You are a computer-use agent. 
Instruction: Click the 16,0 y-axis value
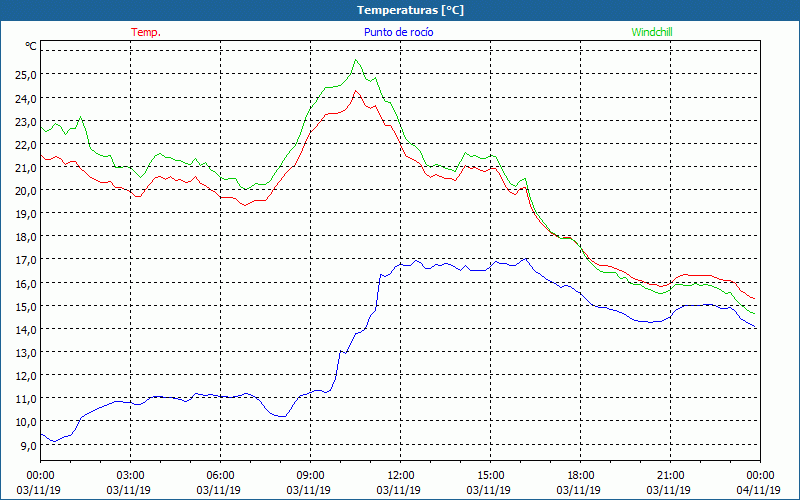[26, 283]
